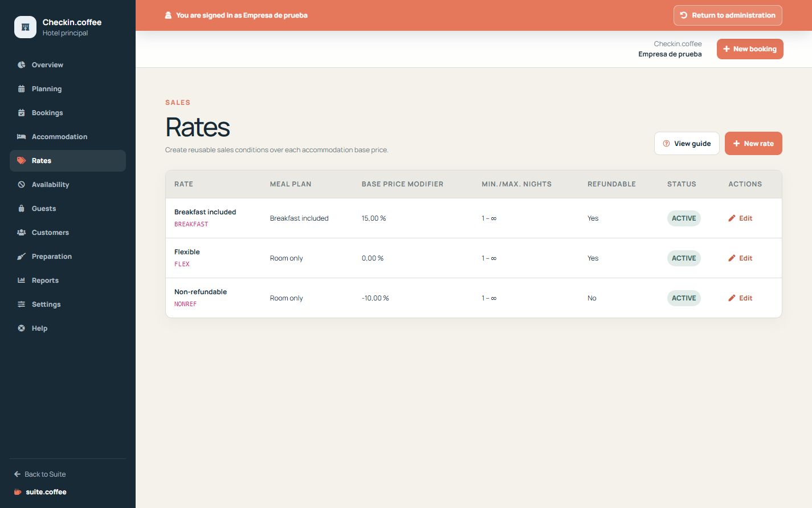Open Settings from the sidebar
Screen dimensions: 812x508
pyautogui.click(x=68, y=304)
